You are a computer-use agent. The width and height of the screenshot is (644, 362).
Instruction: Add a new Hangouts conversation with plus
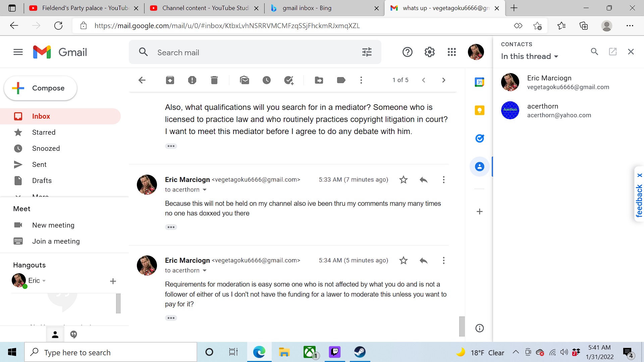[113, 281]
